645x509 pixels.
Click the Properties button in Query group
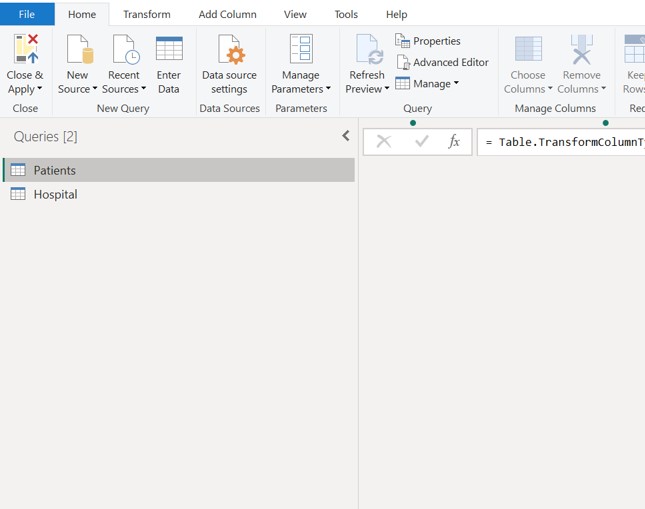click(x=428, y=41)
